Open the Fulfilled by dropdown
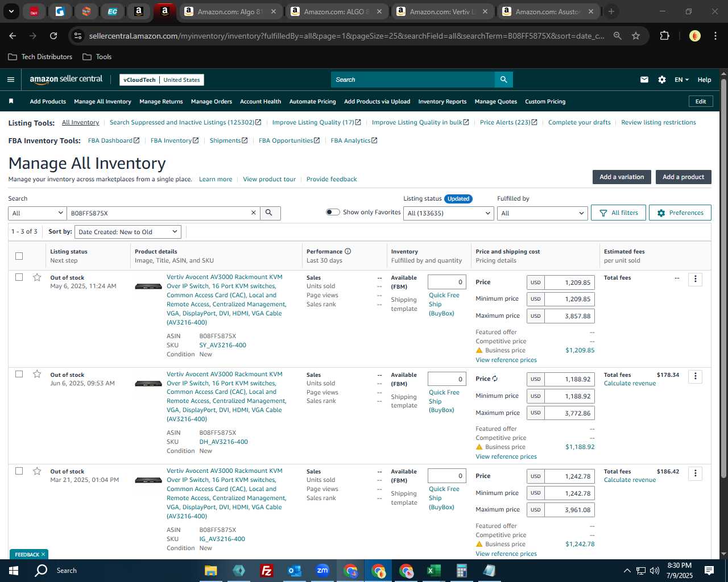The width and height of the screenshot is (728, 582). (x=542, y=213)
